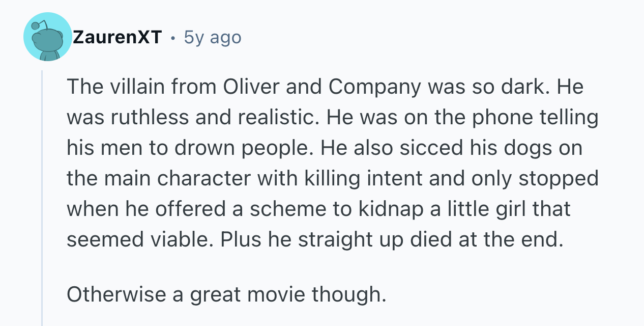Screen dimensions: 644x326
Task: Click the '5y ago' comment timestamp
Action: (212, 37)
